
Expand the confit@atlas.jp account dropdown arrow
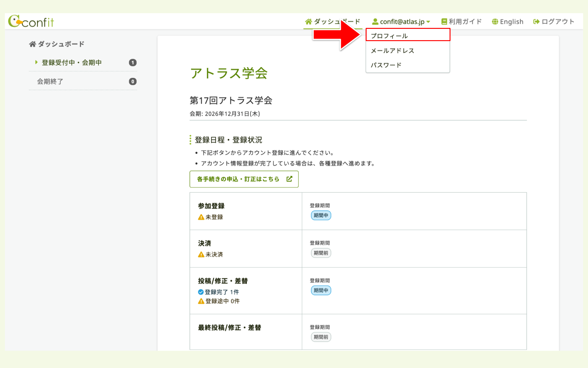pos(428,22)
